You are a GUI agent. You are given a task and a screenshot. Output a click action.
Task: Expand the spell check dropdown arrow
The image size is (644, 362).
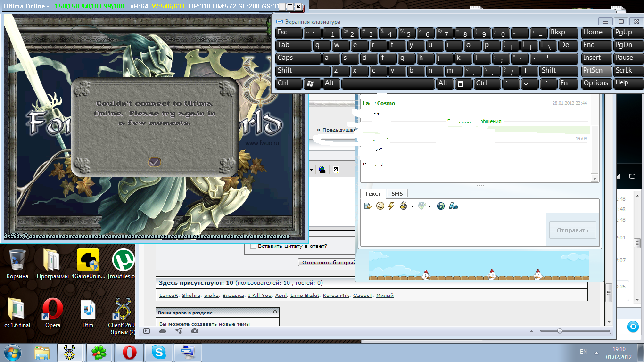(x=429, y=206)
